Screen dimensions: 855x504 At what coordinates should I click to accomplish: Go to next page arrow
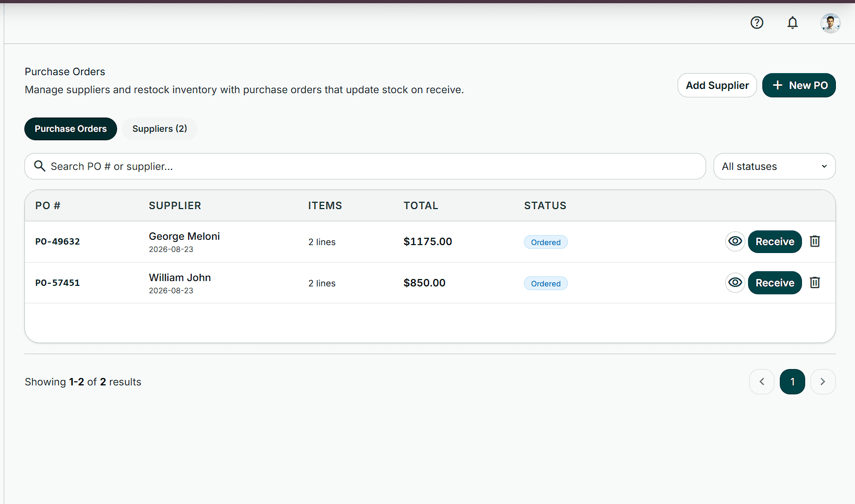(823, 382)
